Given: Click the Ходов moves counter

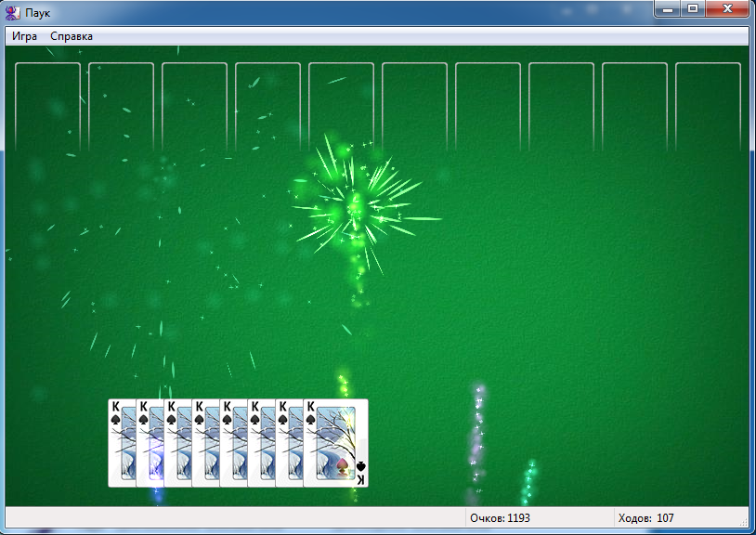Looking at the screenshot, I should tap(646, 518).
